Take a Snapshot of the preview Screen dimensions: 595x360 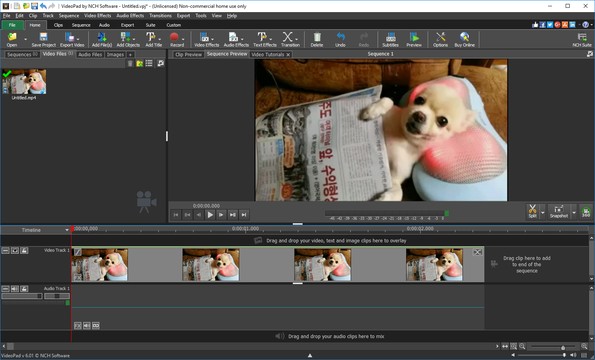pyautogui.click(x=559, y=211)
